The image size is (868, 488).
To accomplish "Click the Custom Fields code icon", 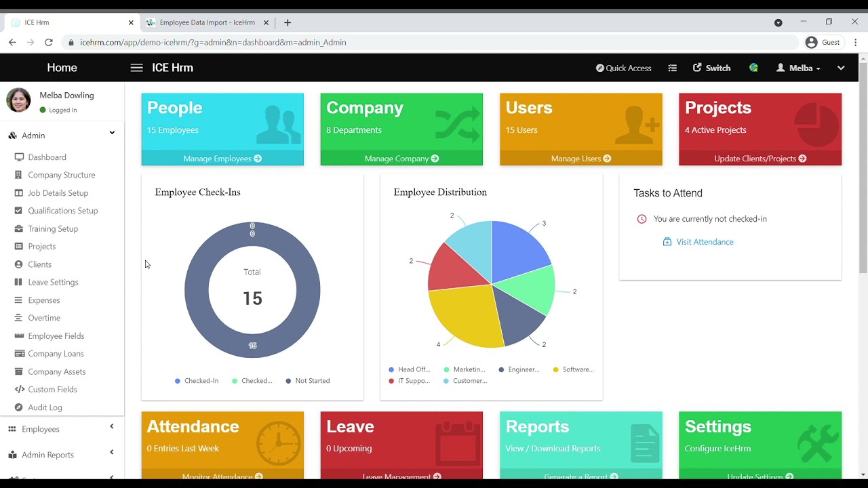I will [x=20, y=389].
